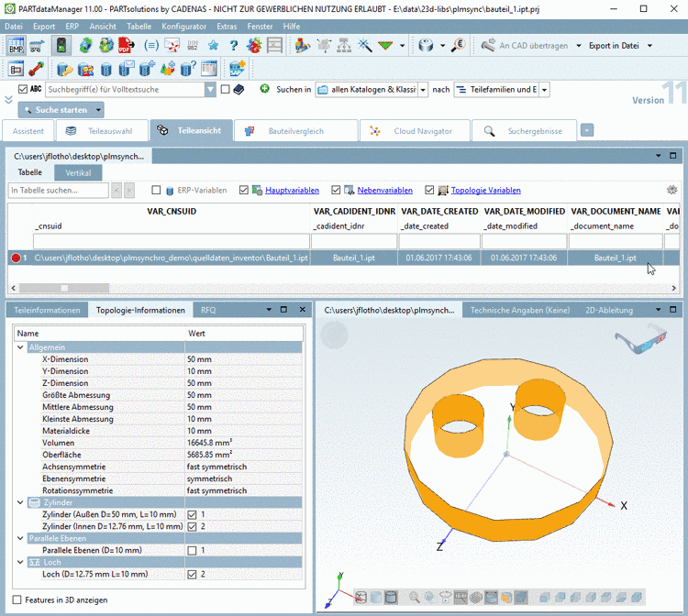
Task: Click the question mark help icon
Action: pos(234,45)
